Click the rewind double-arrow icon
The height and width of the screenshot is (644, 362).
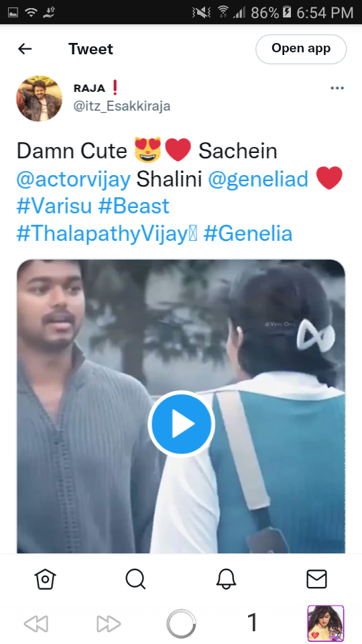36,623
